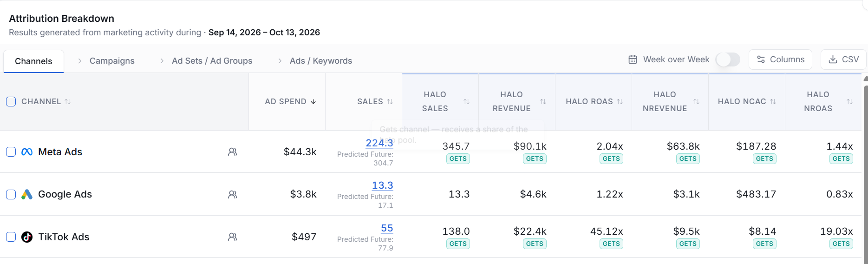The width and height of the screenshot is (868, 264).
Task: Click GETS badge under Meta Halo NRevenue $63.8k
Action: [688, 159]
